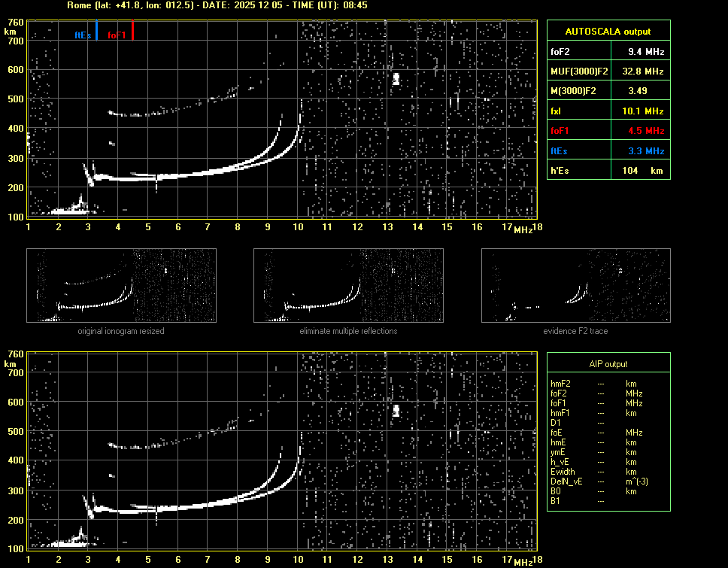Click the hmF2 entry in AIP output

561,384
